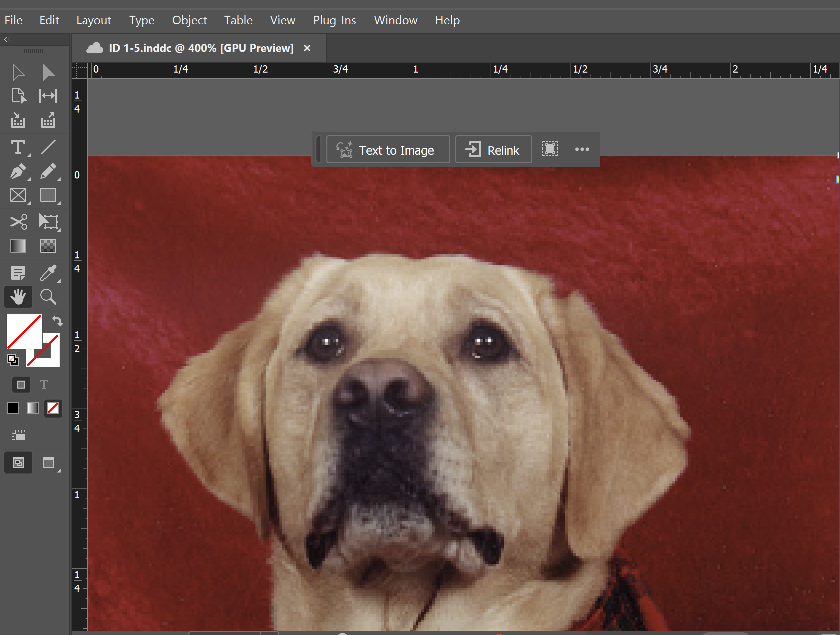Apply gradient to selection
This screenshot has width=840, height=635.
pyautogui.click(x=33, y=408)
